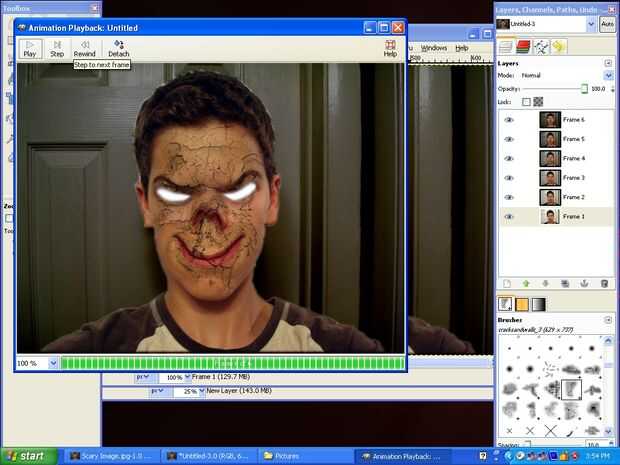Viewport: 620px width, 465px height.
Task: Select the Frame 4 layer thumbnail
Action: [550, 159]
